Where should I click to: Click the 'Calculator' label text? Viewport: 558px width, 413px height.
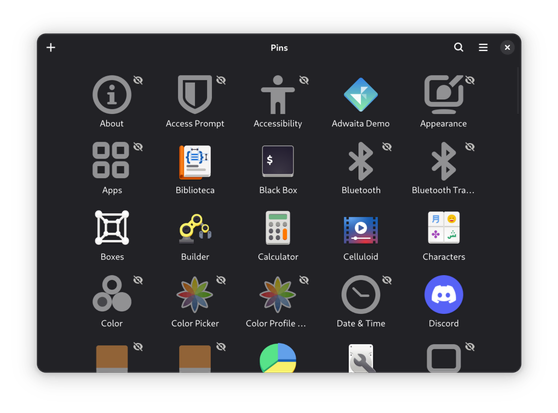278,256
